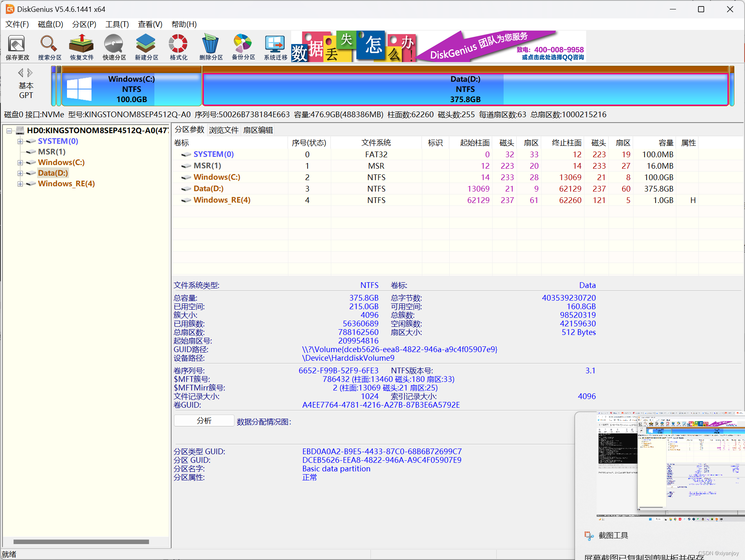Open the File (文件) menu

17,24
